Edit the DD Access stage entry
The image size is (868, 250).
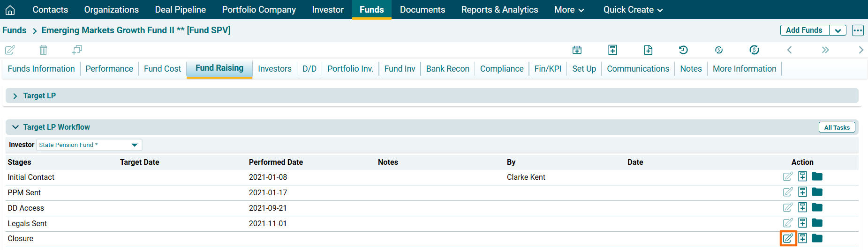788,207
